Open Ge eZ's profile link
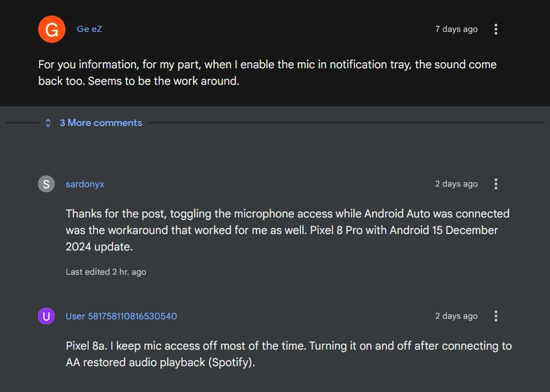Image resolution: width=550 pixels, height=392 pixels. (90, 29)
